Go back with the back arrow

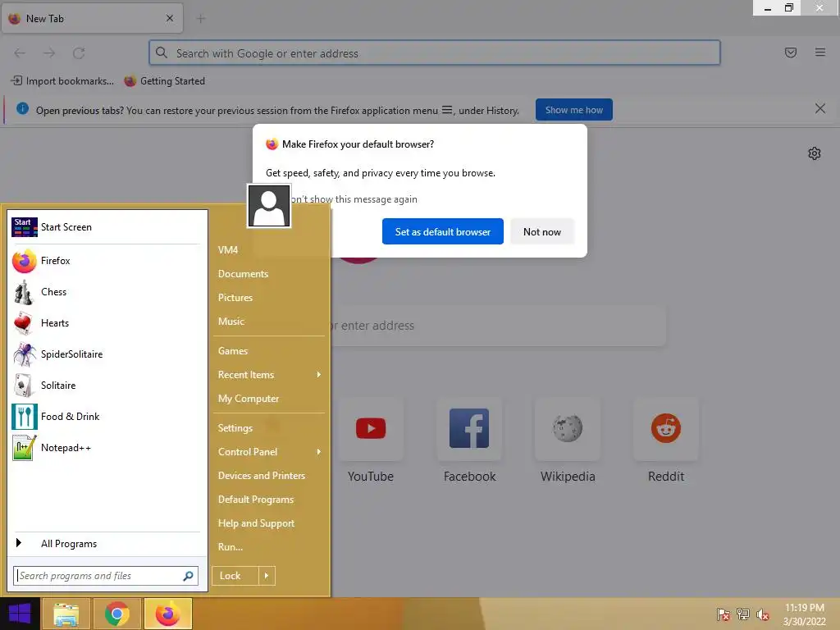click(20, 53)
